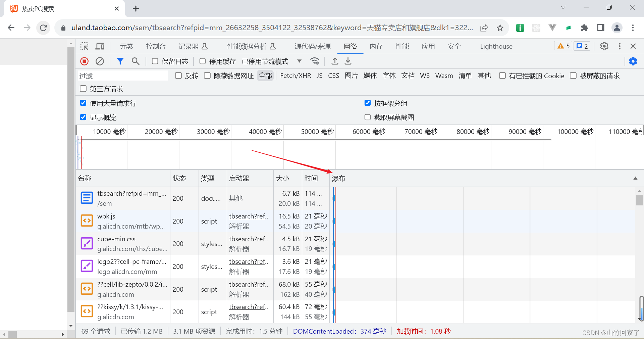Go back to previous page
This screenshot has height=339, width=644.
pos(11,28)
